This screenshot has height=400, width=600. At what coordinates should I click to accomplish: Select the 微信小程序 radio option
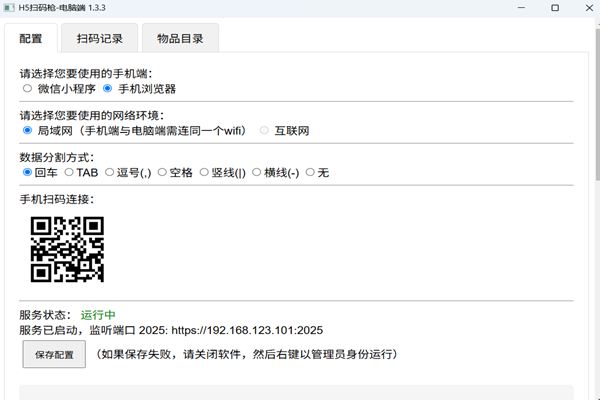coord(27,88)
